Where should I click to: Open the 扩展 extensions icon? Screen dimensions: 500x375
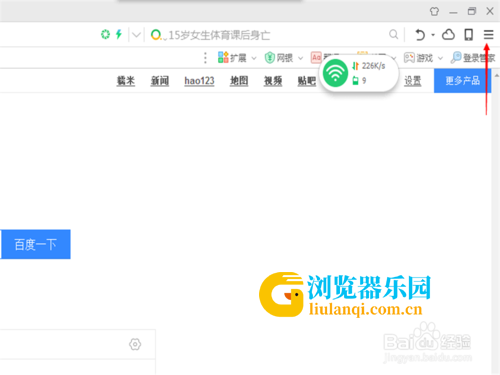[223, 58]
